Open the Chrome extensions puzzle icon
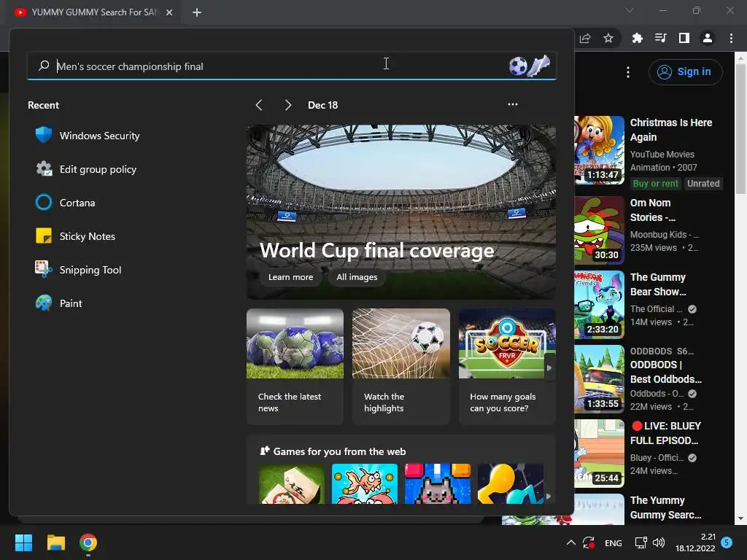747x560 pixels. point(637,38)
